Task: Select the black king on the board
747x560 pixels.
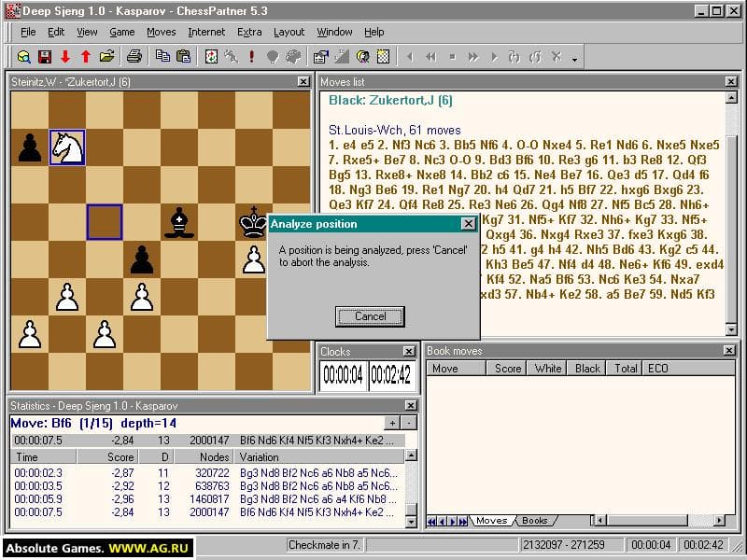Action: point(253,222)
